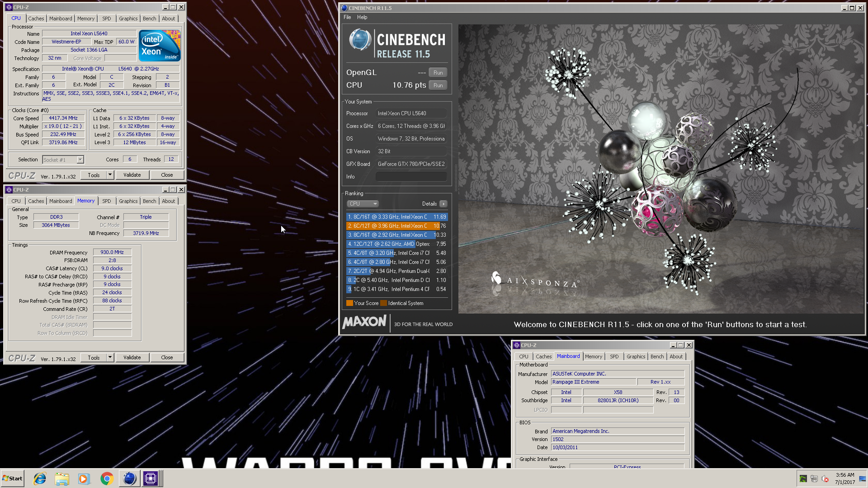Click the Show Desktop icon in tray
Image resolution: width=868 pixels, height=488 pixels.
click(x=863, y=479)
